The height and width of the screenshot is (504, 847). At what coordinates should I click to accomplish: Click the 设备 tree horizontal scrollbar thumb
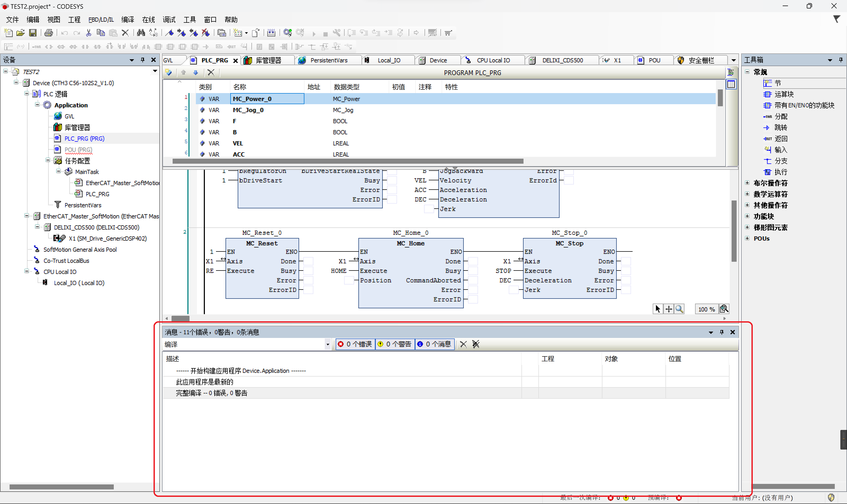(x=61, y=487)
